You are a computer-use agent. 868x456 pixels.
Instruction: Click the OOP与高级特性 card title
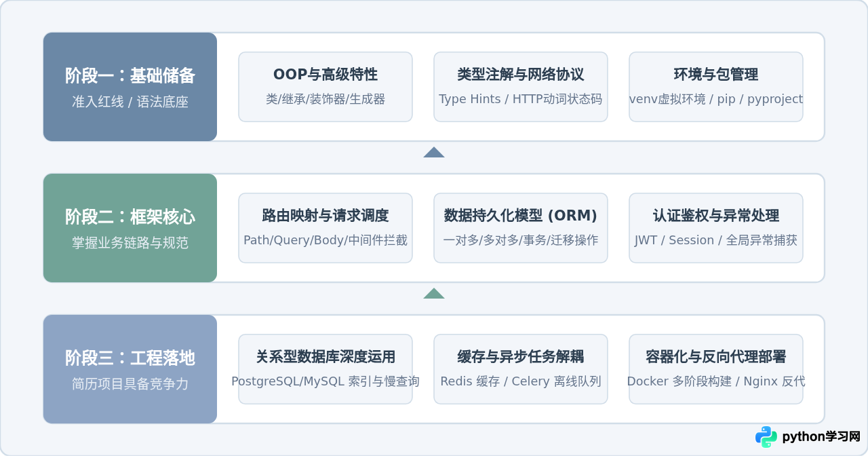tap(325, 74)
